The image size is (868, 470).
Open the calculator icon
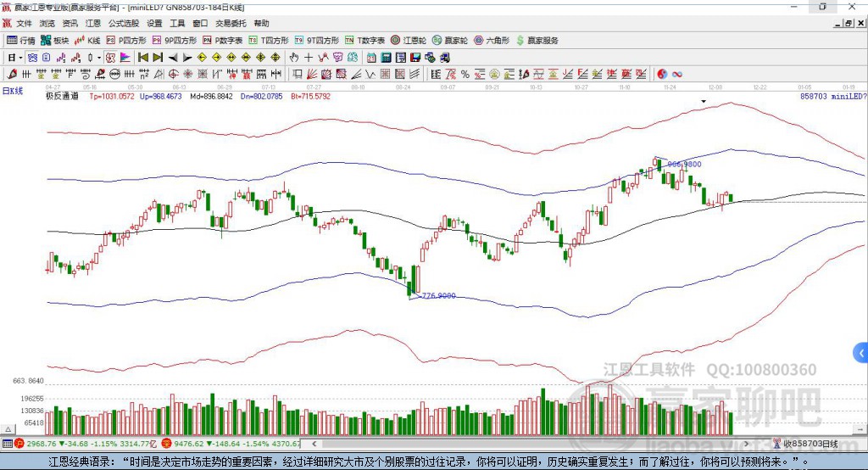(386, 58)
